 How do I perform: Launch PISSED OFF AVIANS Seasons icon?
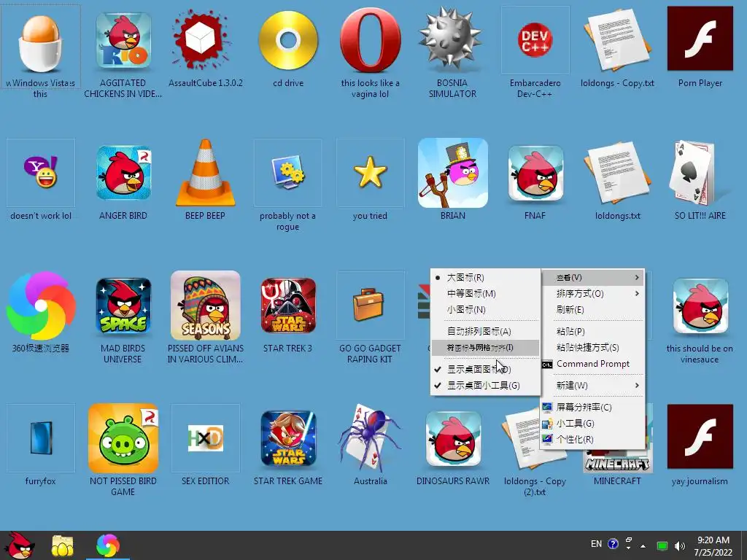point(205,306)
